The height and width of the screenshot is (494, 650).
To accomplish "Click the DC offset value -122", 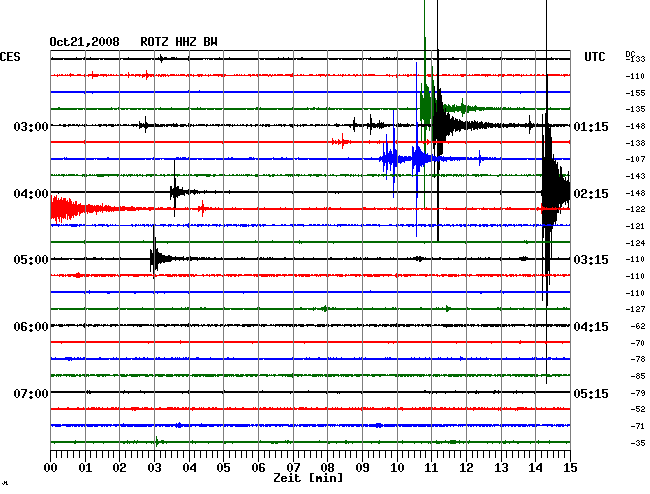I will pos(635,209).
